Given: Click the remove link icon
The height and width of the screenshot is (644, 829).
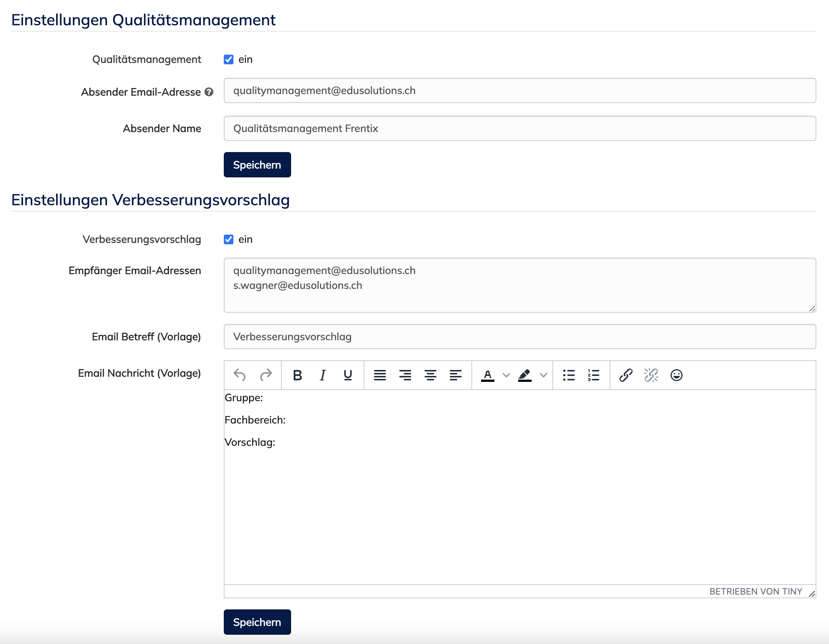Looking at the screenshot, I should point(651,375).
